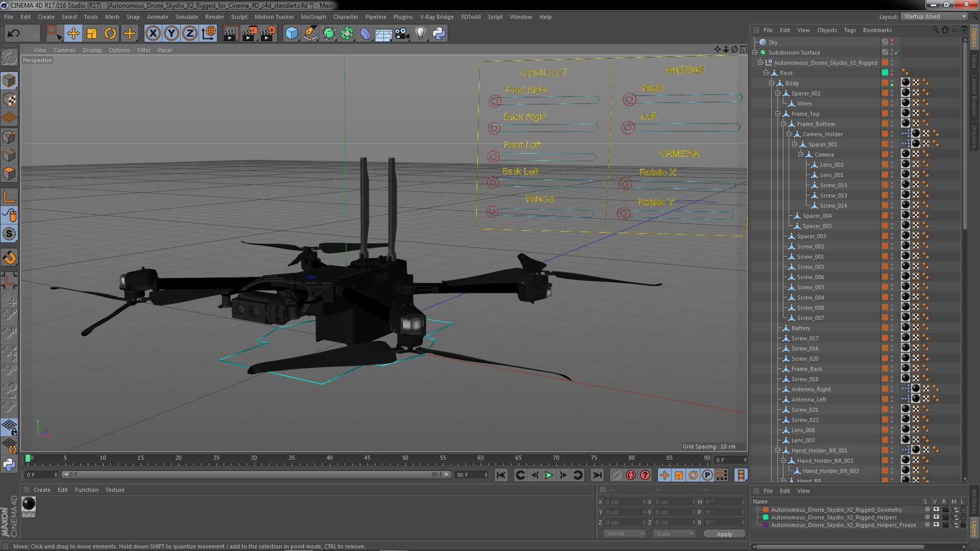Viewport: 980px width, 551px height.
Task: Select the Live Selection tool
Action: [54, 34]
